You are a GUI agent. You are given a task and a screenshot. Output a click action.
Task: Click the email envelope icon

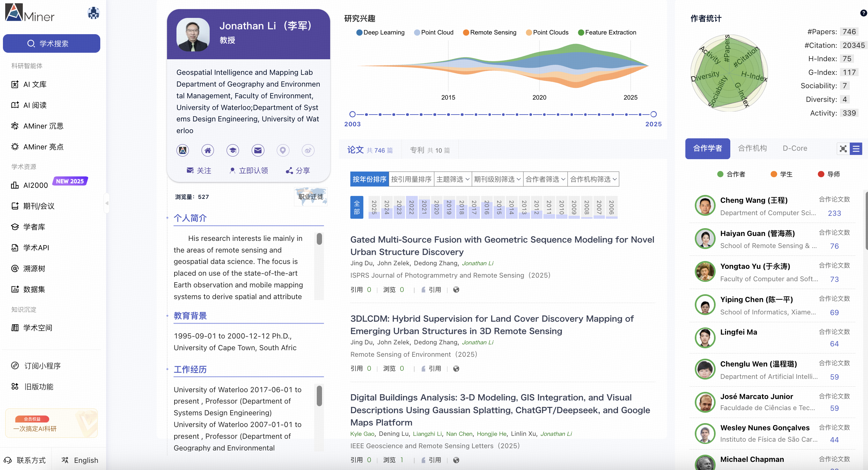click(x=258, y=150)
